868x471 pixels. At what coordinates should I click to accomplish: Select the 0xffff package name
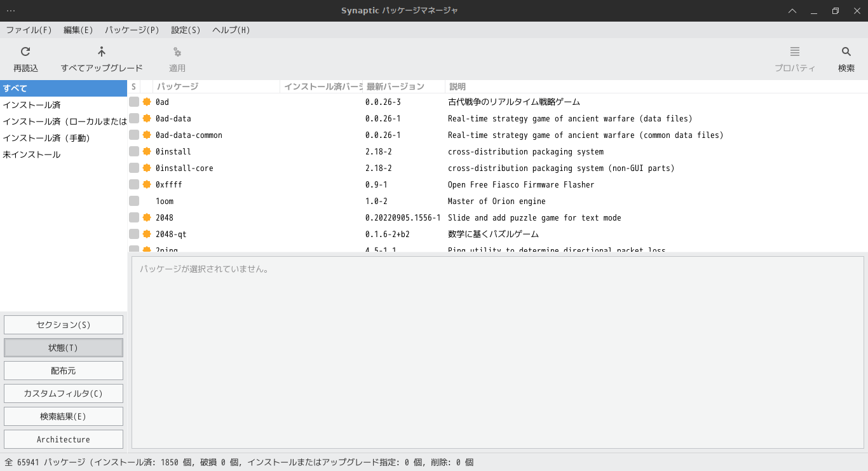pyautogui.click(x=169, y=184)
